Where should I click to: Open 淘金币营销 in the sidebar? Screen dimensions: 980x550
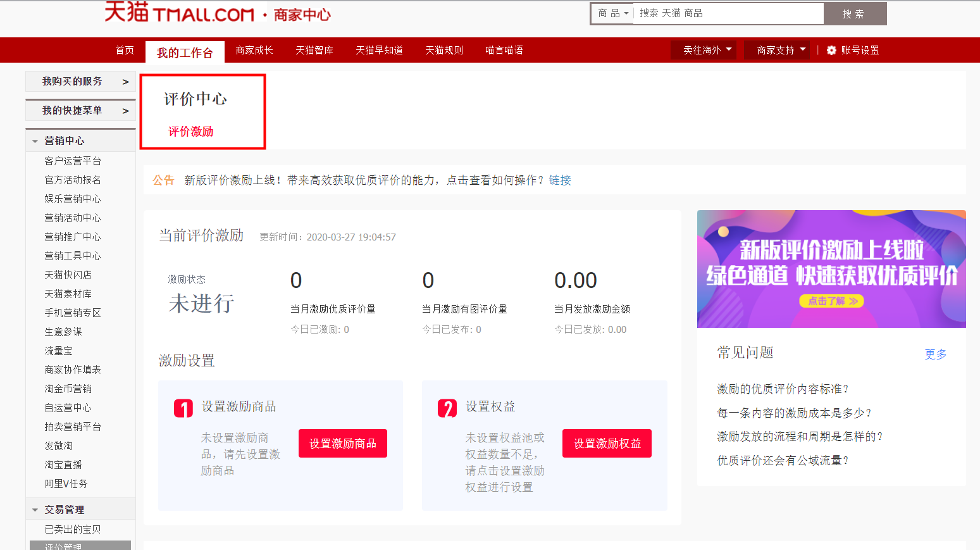68,389
